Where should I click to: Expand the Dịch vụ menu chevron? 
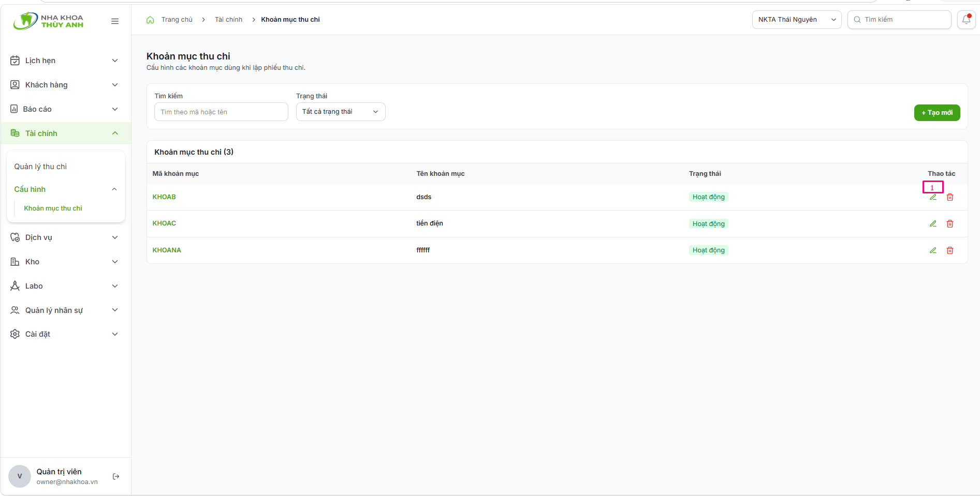click(x=115, y=237)
